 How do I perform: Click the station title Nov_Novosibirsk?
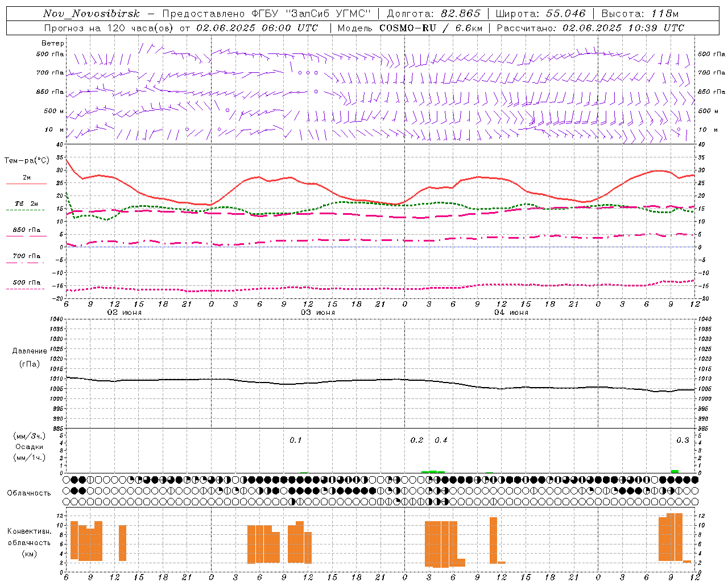coord(92,14)
